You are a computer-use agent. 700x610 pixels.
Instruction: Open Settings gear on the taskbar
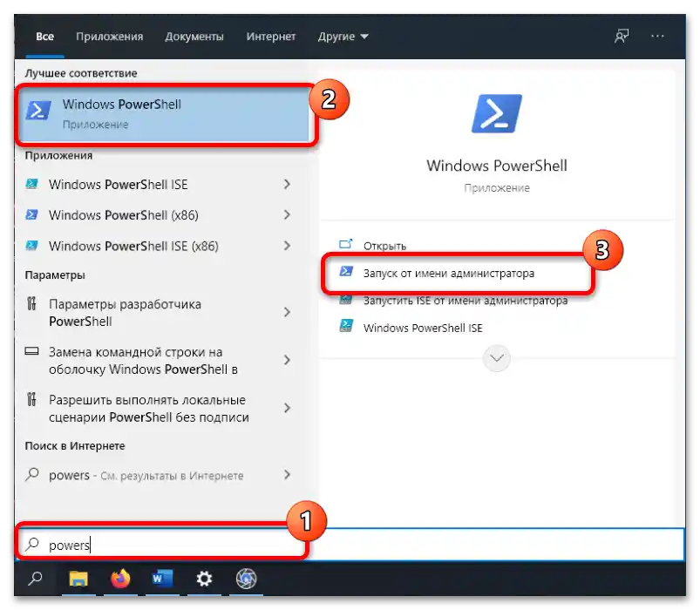click(204, 579)
